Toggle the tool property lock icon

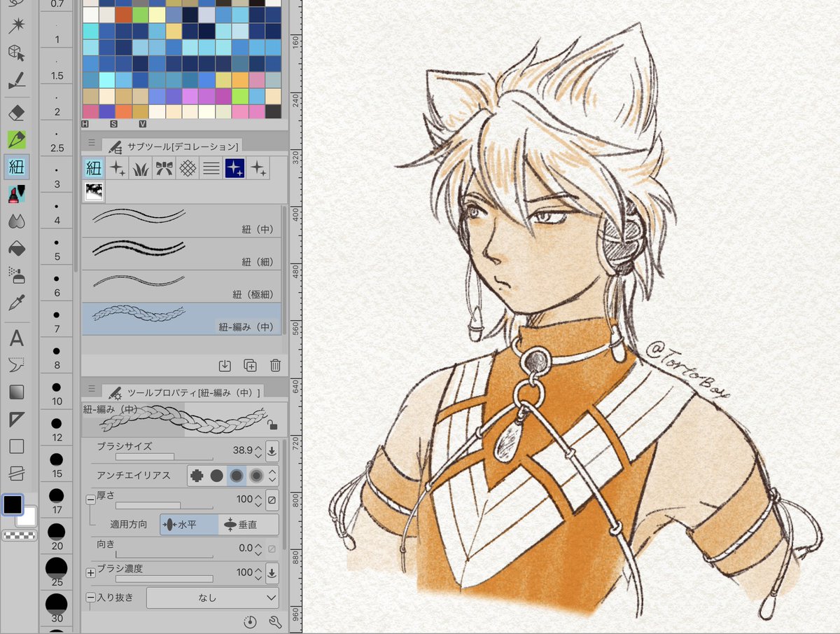pos(272,425)
